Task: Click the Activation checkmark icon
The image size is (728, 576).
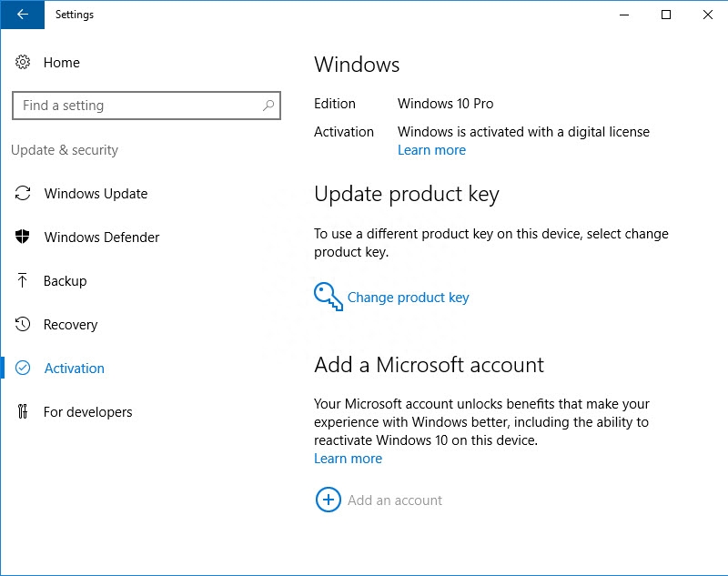Action: pyautogui.click(x=25, y=368)
